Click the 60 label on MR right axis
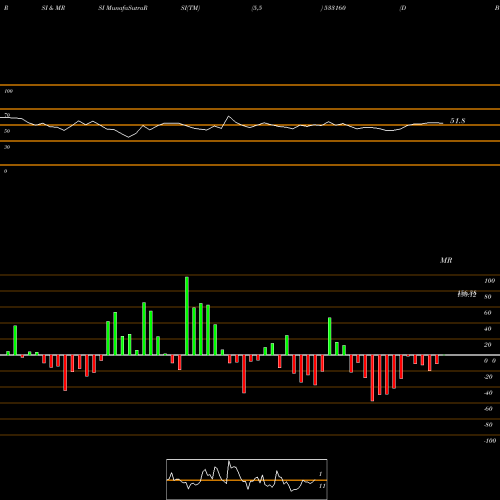Image resolution: width=500 pixels, height=500 pixels. [x=488, y=313]
